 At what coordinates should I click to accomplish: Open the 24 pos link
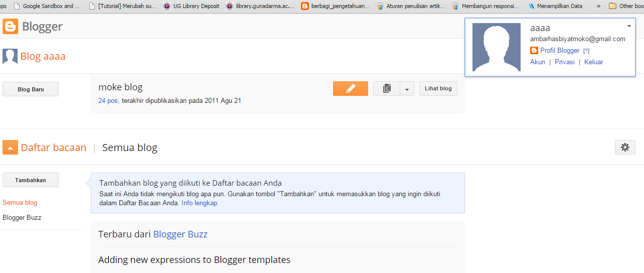pyautogui.click(x=108, y=100)
